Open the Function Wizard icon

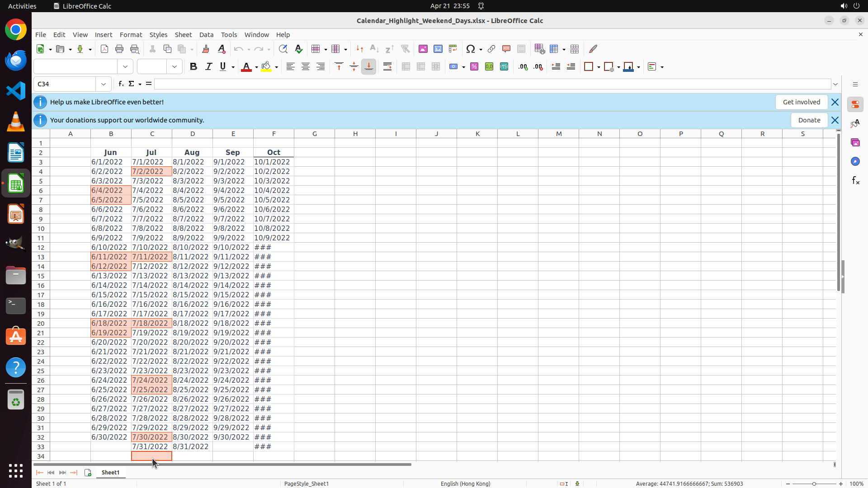pyautogui.click(x=121, y=84)
